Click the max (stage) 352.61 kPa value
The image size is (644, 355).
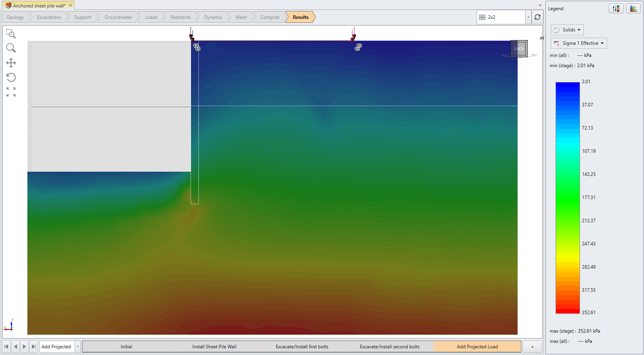tap(589, 331)
